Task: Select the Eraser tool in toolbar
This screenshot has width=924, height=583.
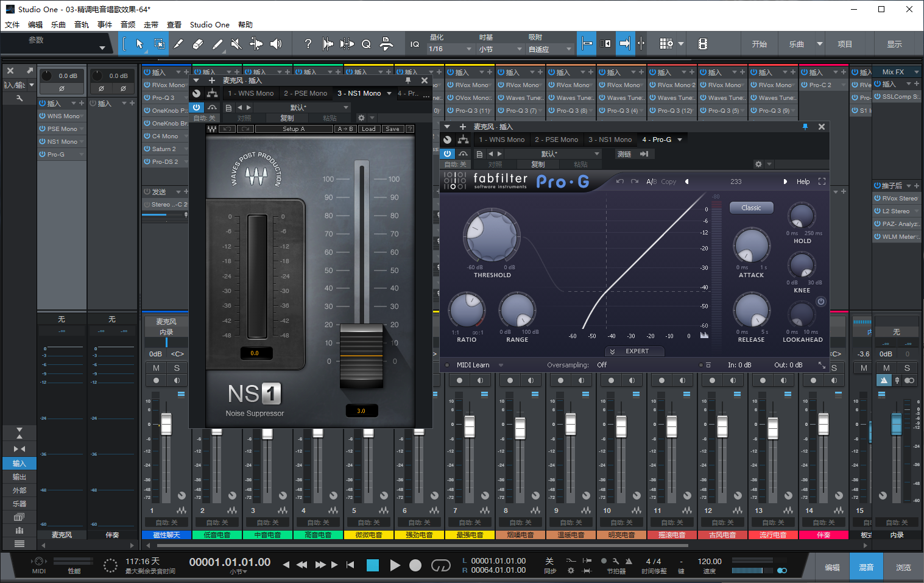Action: [x=197, y=44]
